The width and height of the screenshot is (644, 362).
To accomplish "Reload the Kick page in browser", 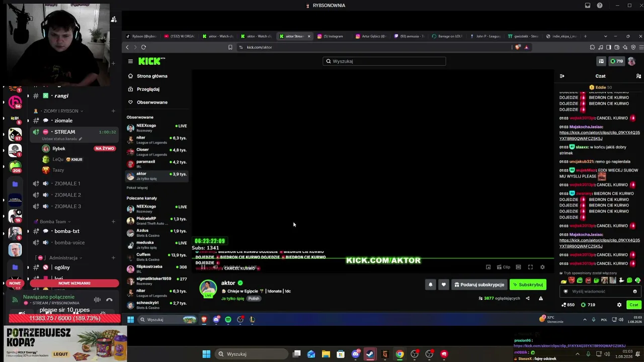I will [x=143, y=47].
